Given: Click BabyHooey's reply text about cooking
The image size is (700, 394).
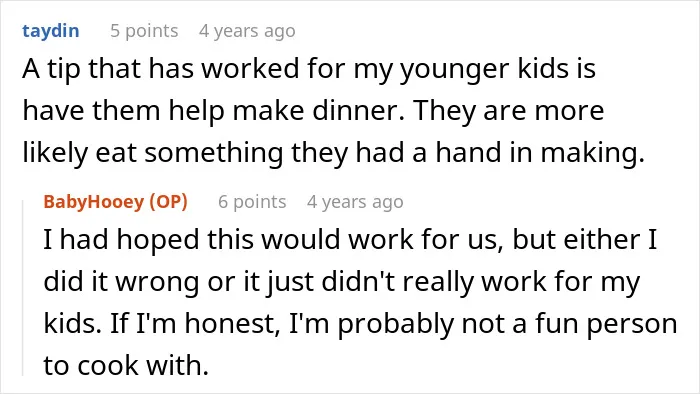Looking at the screenshot, I should [x=360, y=303].
